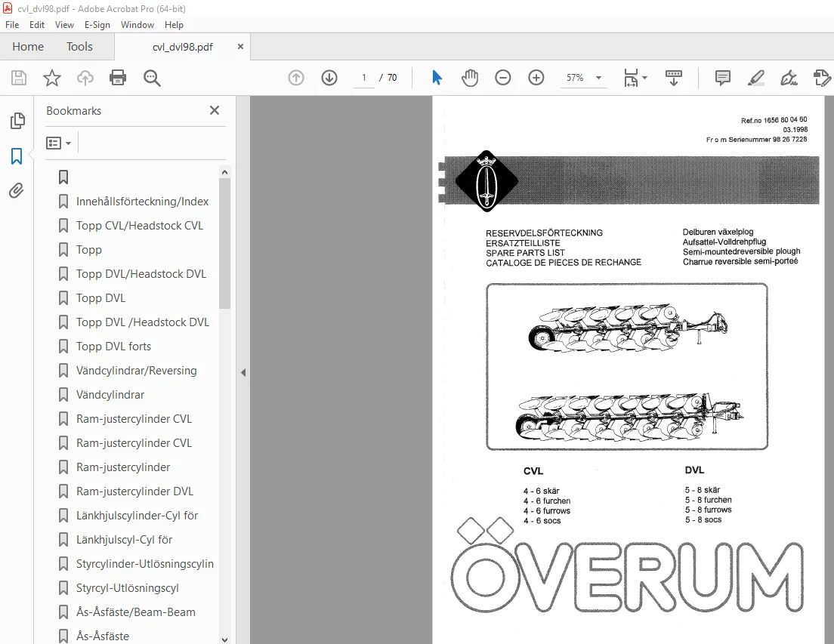Open Länkhjulscyl-Cyl för bookmark
Image resolution: width=834 pixels, height=644 pixels.
124,540
